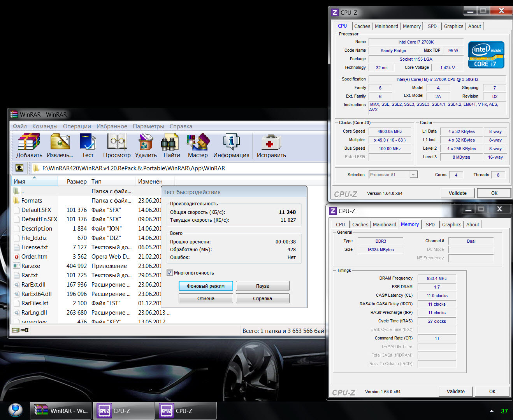Open About tab in top CPU-Z window
The image size is (513, 420).
point(474,26)
